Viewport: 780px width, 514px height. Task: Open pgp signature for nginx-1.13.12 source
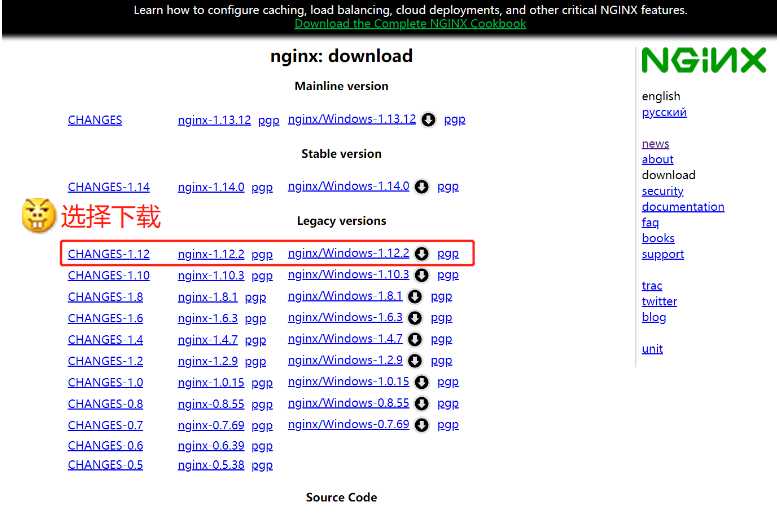[269, 121]
